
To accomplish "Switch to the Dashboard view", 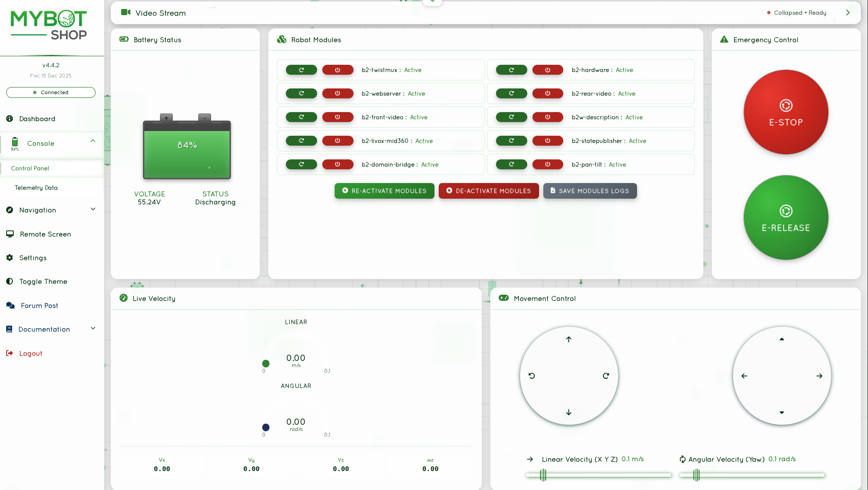I will pyautogui.click(x=37, y=119).
